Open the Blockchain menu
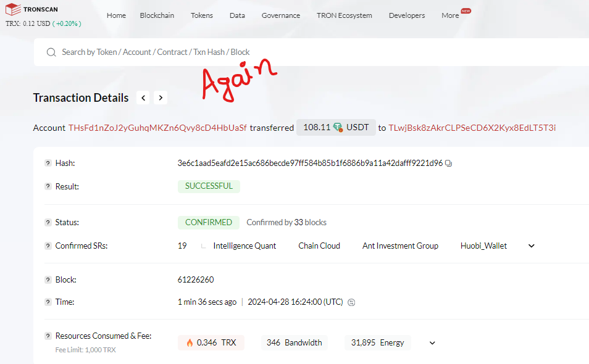 click(157, 15)
